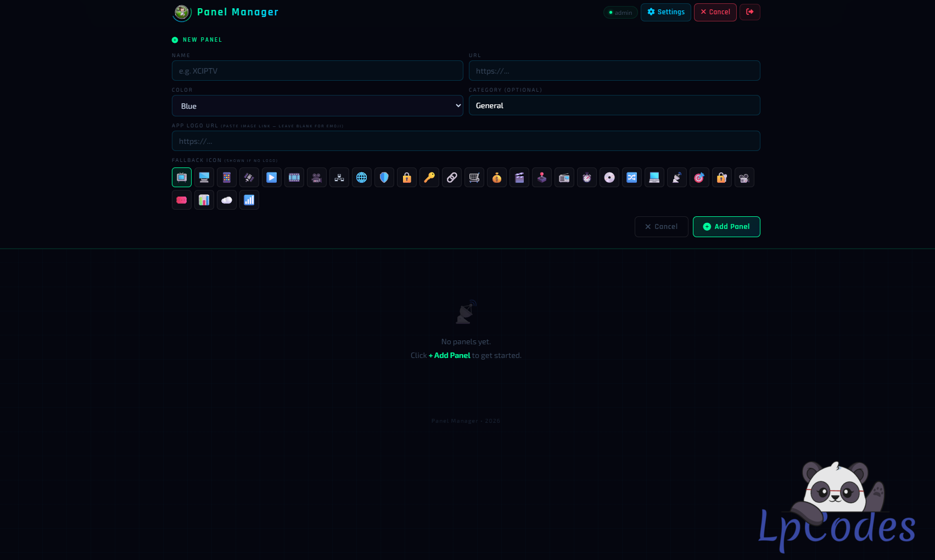The height and width of the screenshot is (560, 935).
Task: Select the chain link fallback icon
Action: [x=452, y=177]
